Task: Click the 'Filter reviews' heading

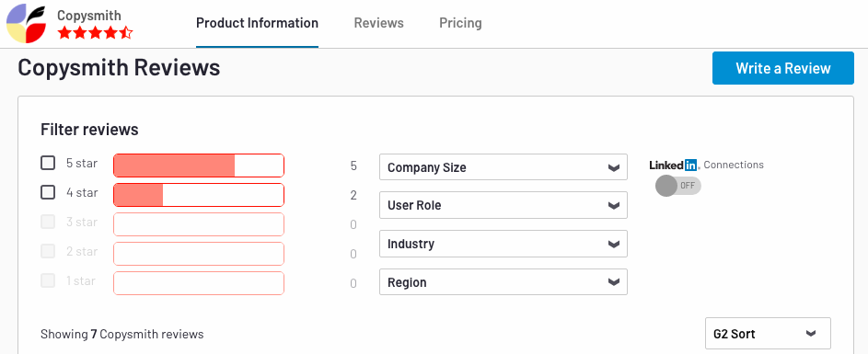Action: pos(89,130)
